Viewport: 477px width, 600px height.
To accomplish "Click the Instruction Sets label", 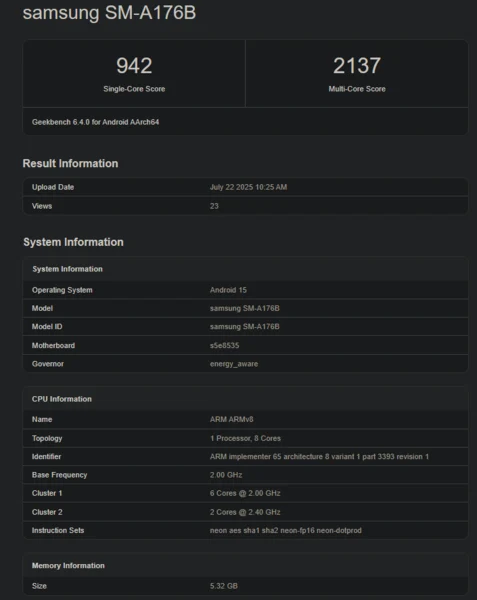I will click(58, 530).
